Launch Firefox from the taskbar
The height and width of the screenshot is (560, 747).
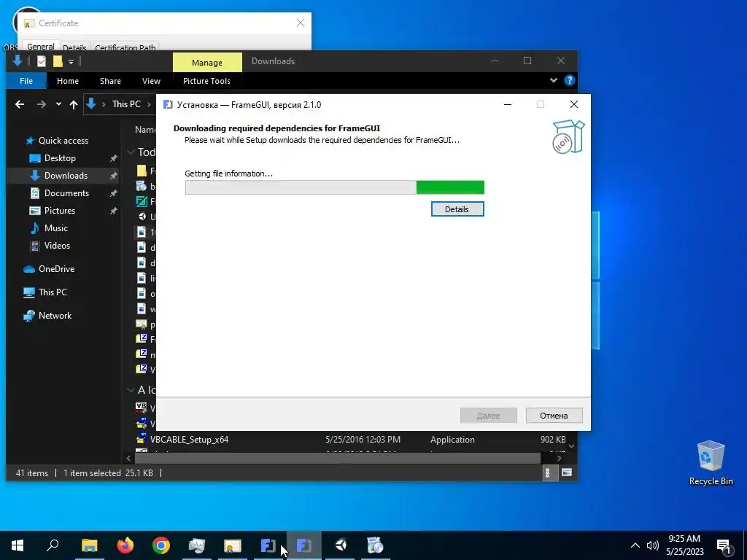[x=125, y=545]
